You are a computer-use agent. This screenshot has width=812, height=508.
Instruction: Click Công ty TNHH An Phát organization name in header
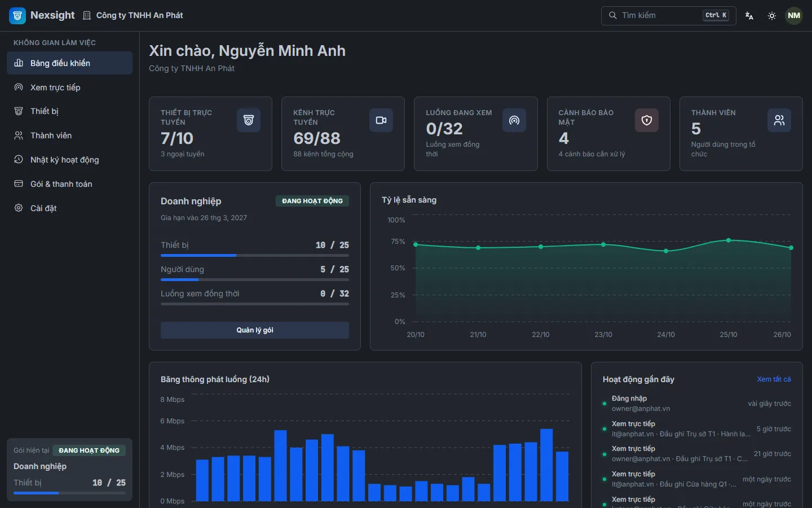coord(139,15)
